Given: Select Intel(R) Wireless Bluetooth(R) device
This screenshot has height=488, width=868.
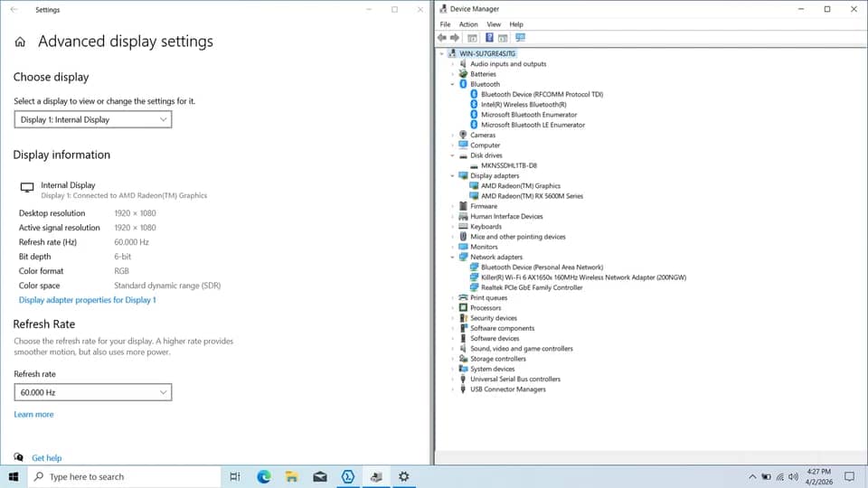Looking at the screenshot, I should (x=524, y=105).
